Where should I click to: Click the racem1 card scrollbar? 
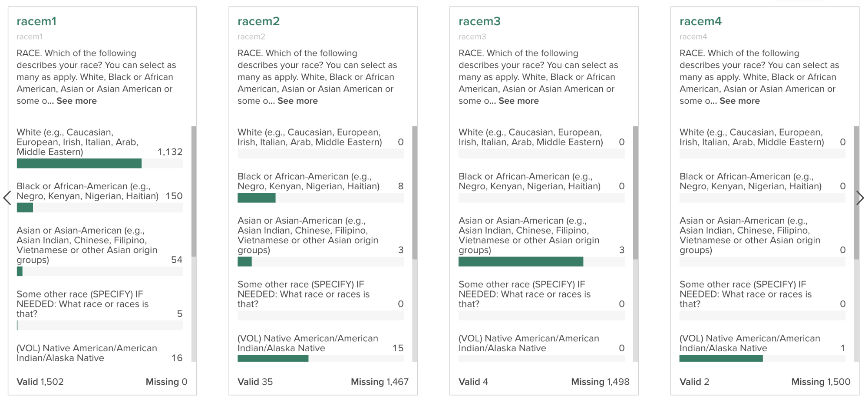[x=194, y=191]
